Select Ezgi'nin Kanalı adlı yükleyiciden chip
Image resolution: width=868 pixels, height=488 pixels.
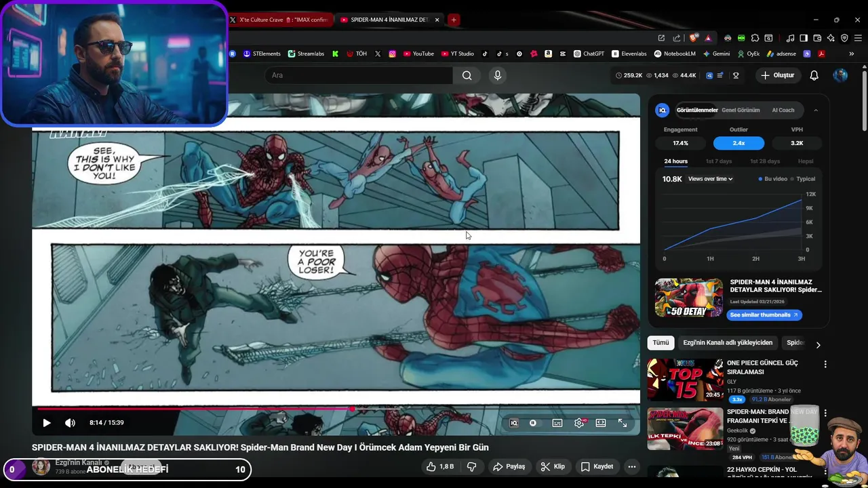pyautogui.click(x=728, y=343)
